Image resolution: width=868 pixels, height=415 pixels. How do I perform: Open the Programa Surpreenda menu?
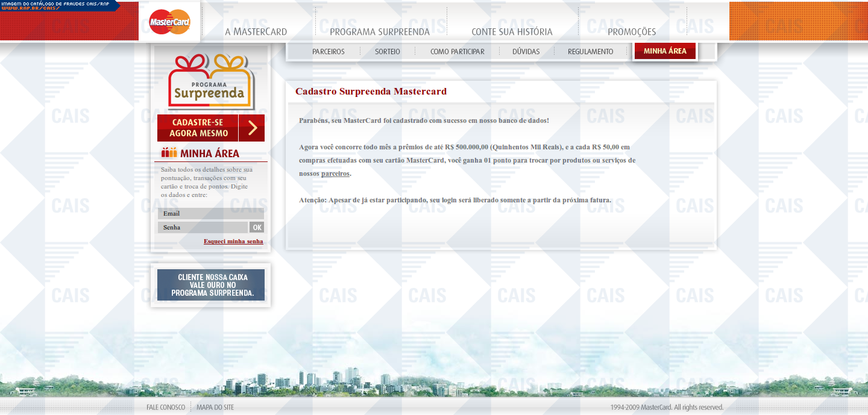[x=379, y=32]
